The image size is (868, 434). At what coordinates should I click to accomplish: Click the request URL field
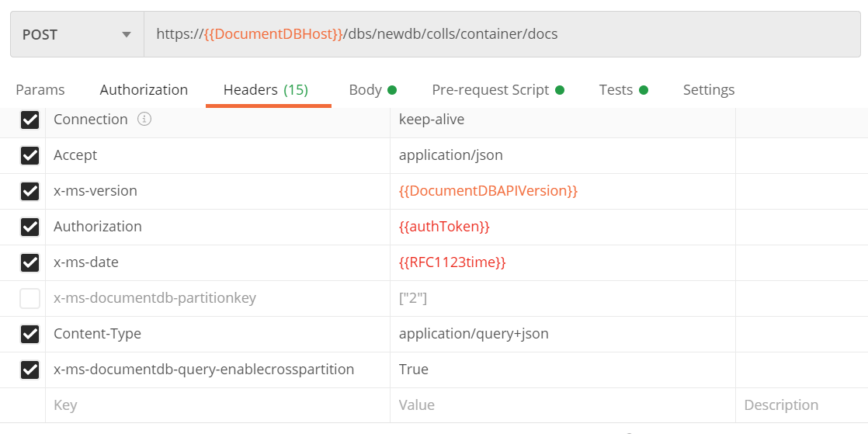[497, 34]
